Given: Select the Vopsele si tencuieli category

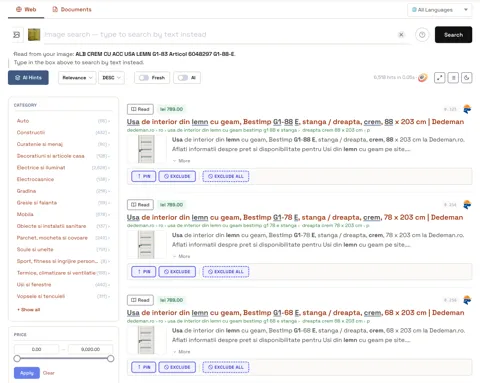Looking at the screenshot, I should 41,296.
